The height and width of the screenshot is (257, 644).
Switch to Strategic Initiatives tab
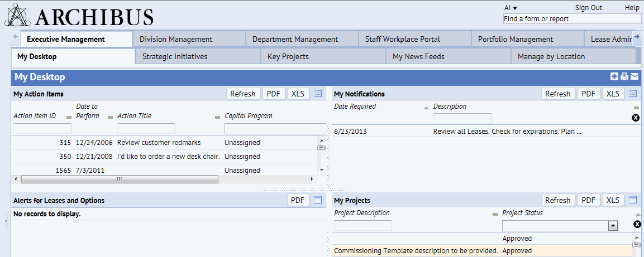[x=198, y=56]
